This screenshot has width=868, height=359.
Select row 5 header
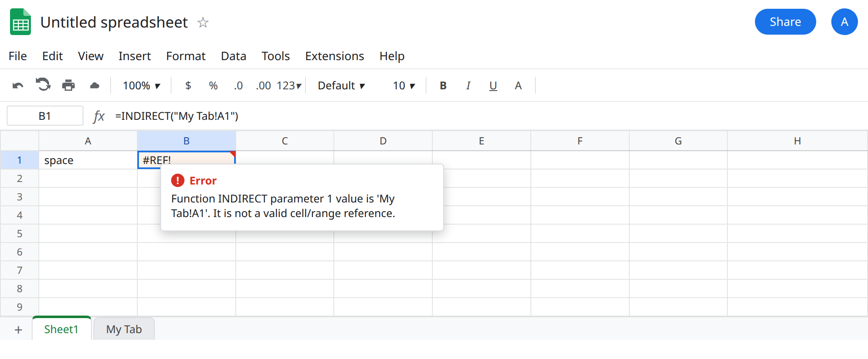(x=20, y=234)
